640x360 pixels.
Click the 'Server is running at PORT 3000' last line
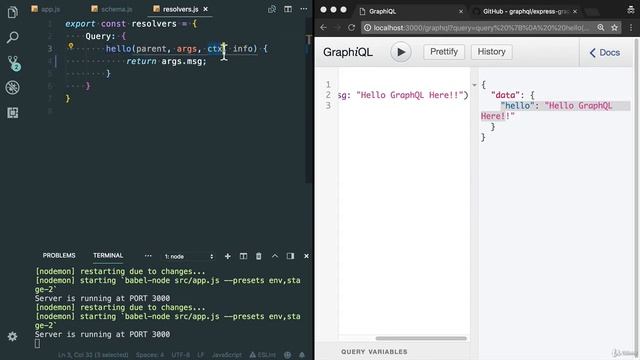[x=102, y=334]
